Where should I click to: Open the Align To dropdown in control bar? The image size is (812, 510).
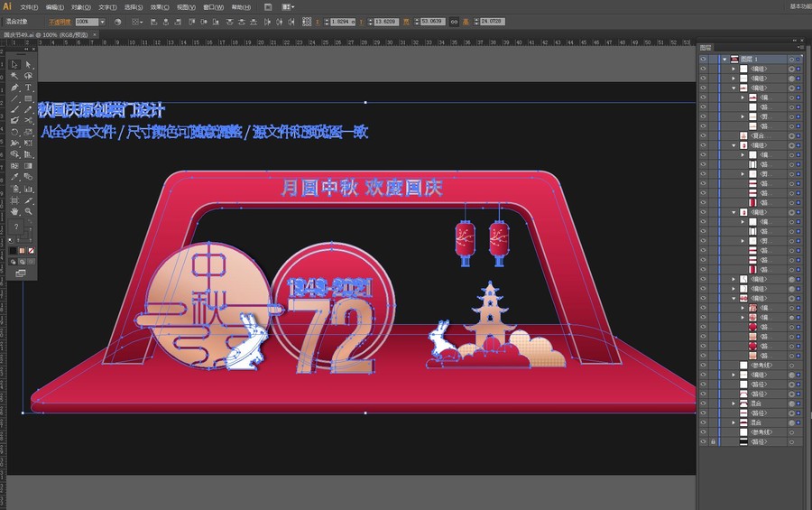pyautogui.click(x=135, y=22)
